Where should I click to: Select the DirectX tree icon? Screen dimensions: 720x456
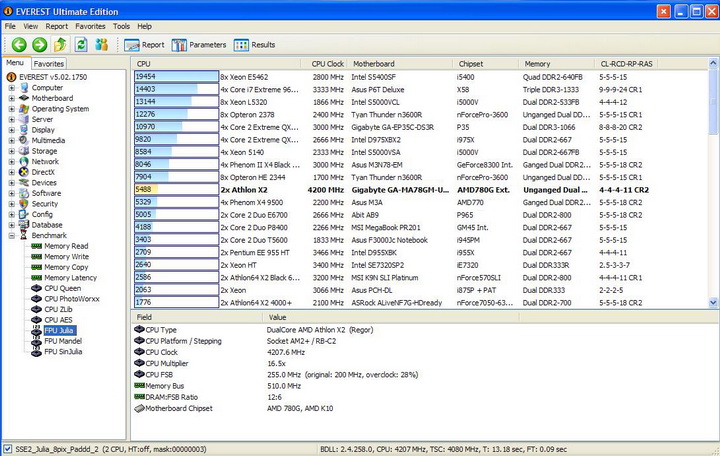coord(24,172)
